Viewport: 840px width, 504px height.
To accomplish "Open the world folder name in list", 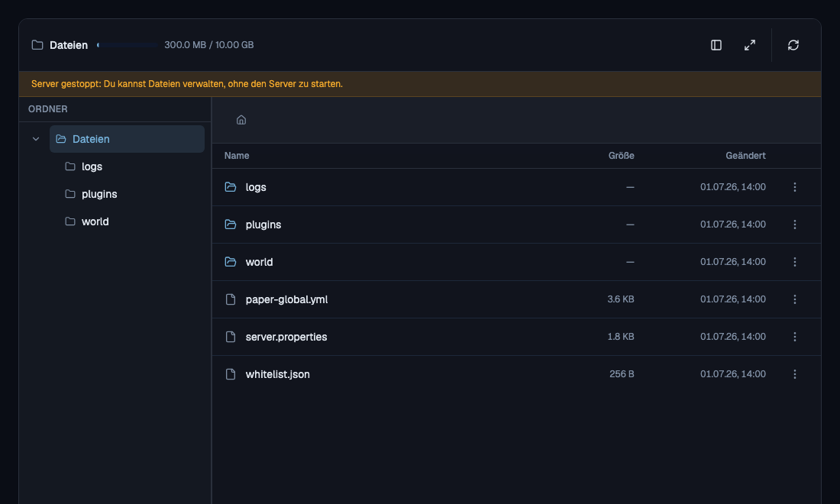I will 259,262.
